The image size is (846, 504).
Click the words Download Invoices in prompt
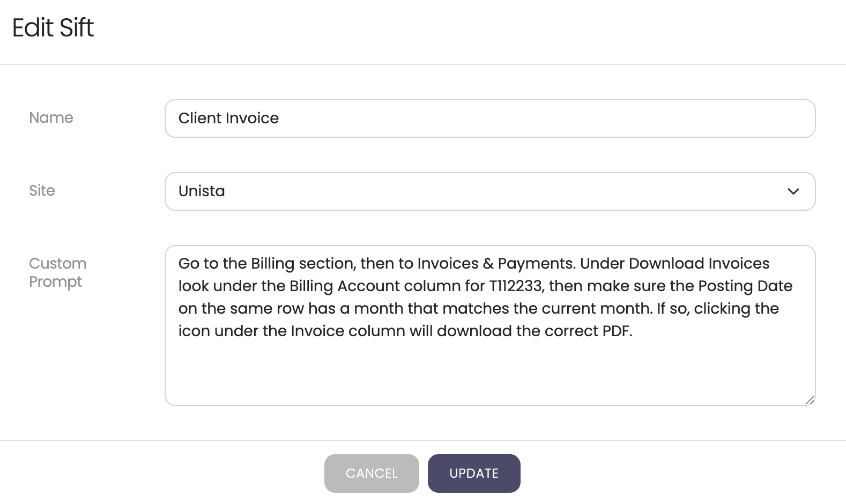(699, 264)
